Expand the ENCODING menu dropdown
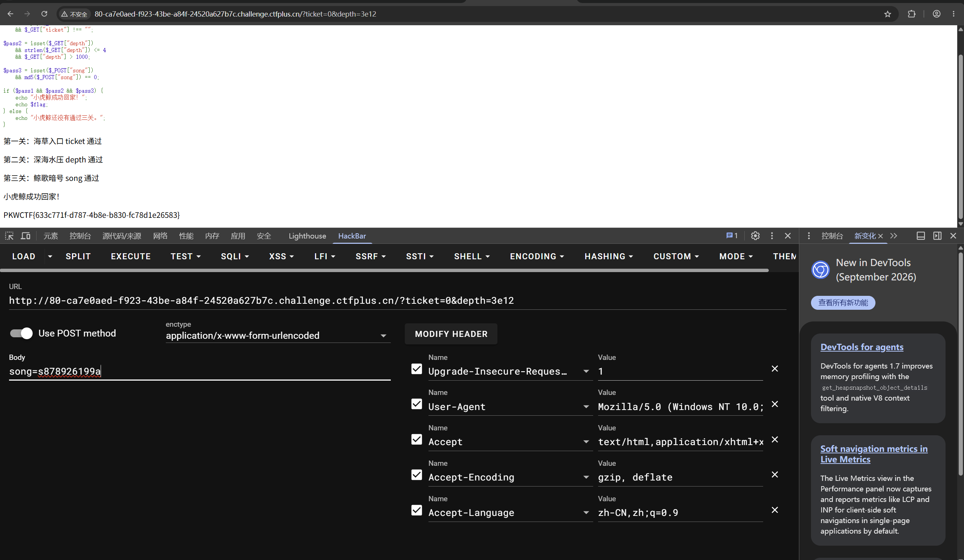Image resolution: width=964 pixels, height=560 pixels. click(537, 256)
